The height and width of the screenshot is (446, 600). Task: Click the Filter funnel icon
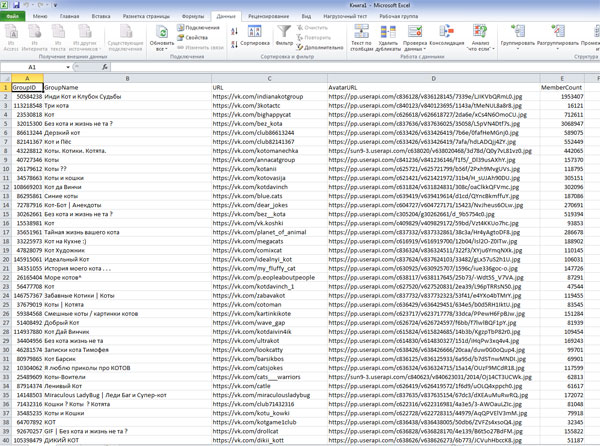coord(285,33)
